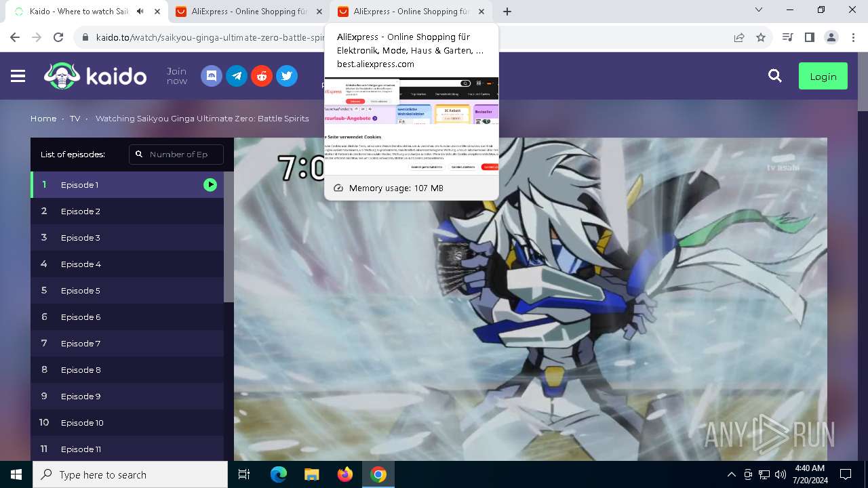The image size is (868, 488).
Task: Open File Explorer from taskbar
Action: pos(311,474)
